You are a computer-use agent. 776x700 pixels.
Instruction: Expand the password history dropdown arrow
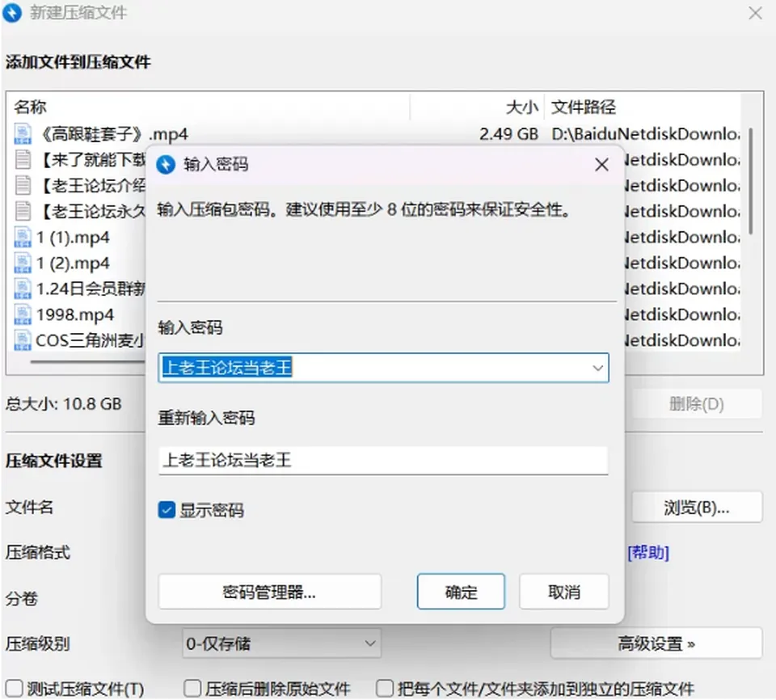pyautogui.click(x=598, y=368)
